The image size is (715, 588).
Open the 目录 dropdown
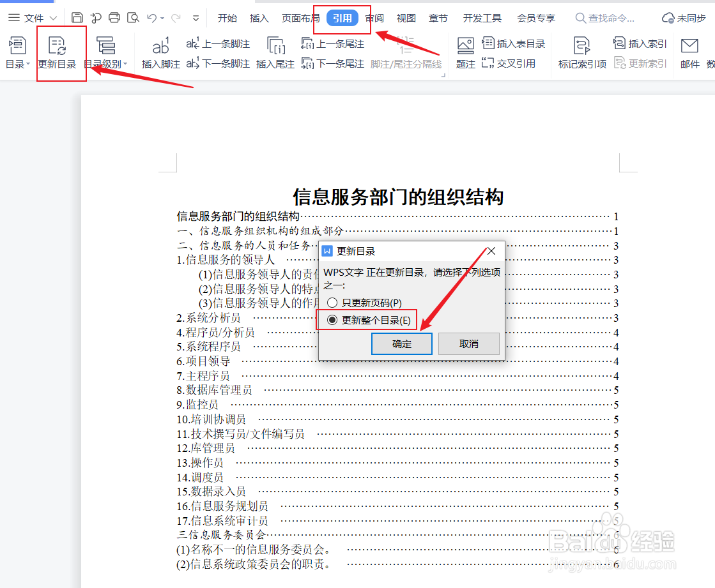17,51
